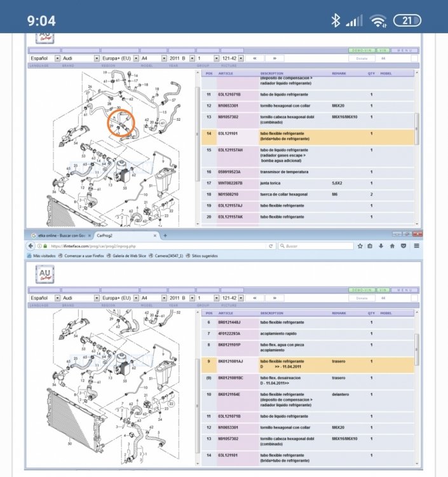This screenshot has width=448, height=477.
Task: Open picture '121-42' dropdown in lower window
Action: coord(232,298)
